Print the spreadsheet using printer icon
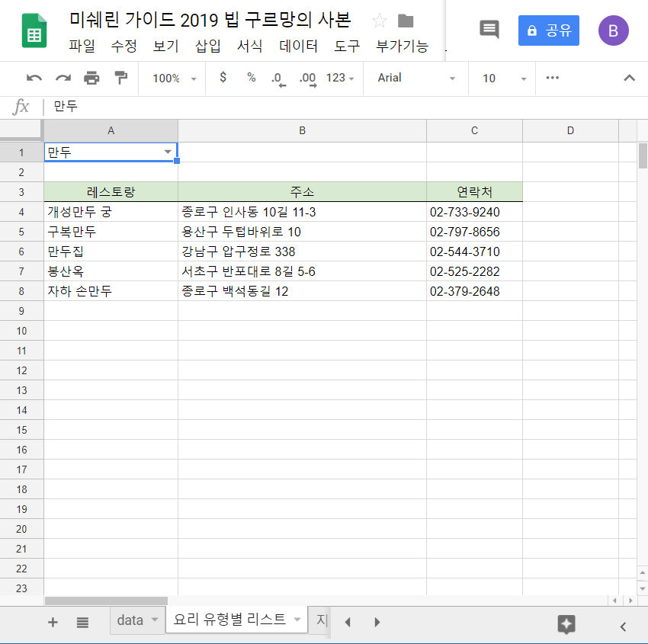 (x=91, y=78)
